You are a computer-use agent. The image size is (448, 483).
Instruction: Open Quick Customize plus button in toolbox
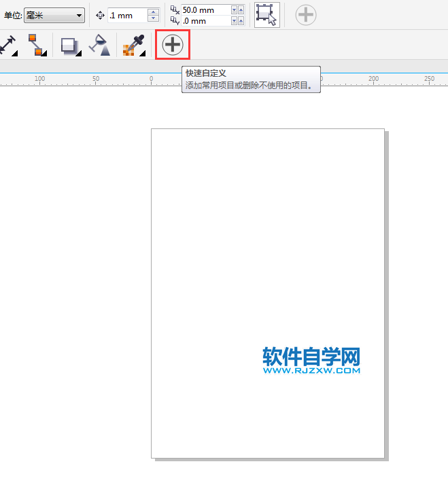[x=173, y=45]
